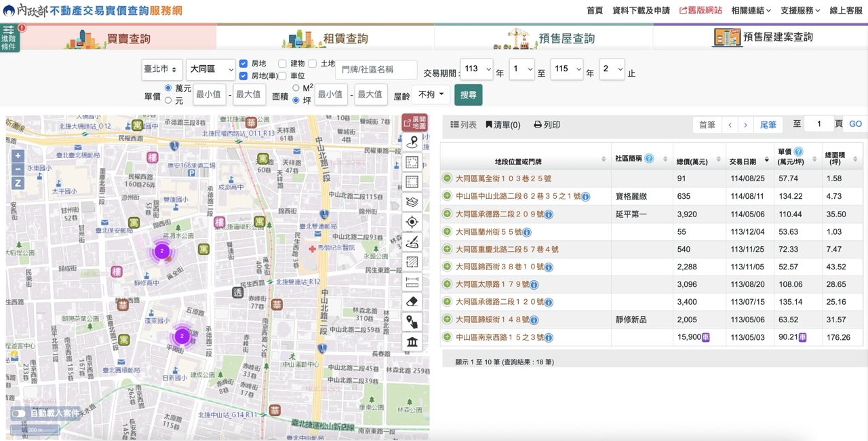
Task: Expand row for 大同區錦西街38巷10號
Action: (447, 267)
